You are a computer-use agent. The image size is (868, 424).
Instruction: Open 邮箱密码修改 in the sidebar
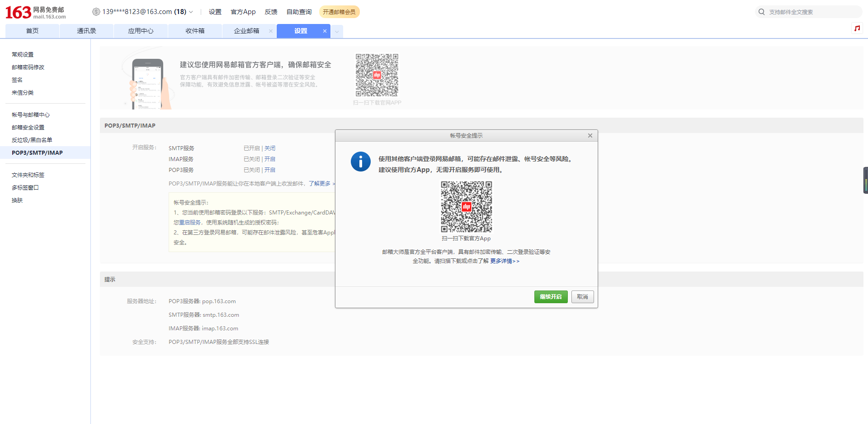28,67
